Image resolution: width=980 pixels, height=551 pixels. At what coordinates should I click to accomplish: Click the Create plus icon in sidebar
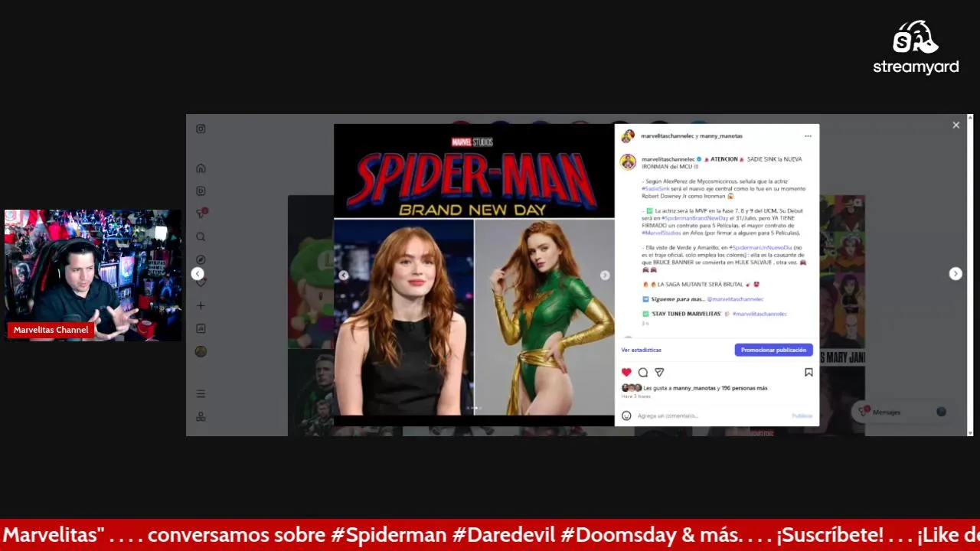(201, 305)
